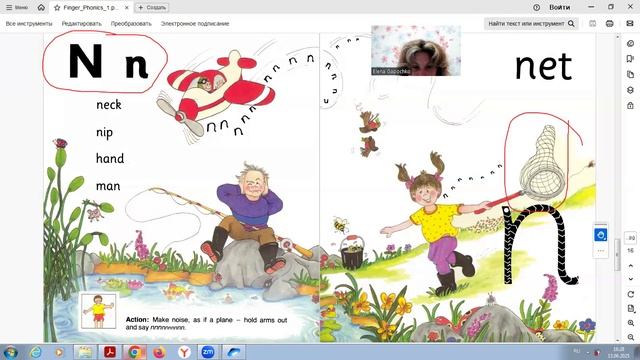
Task: Click the boy action thumbnail picture
Action: coord(98,311)
